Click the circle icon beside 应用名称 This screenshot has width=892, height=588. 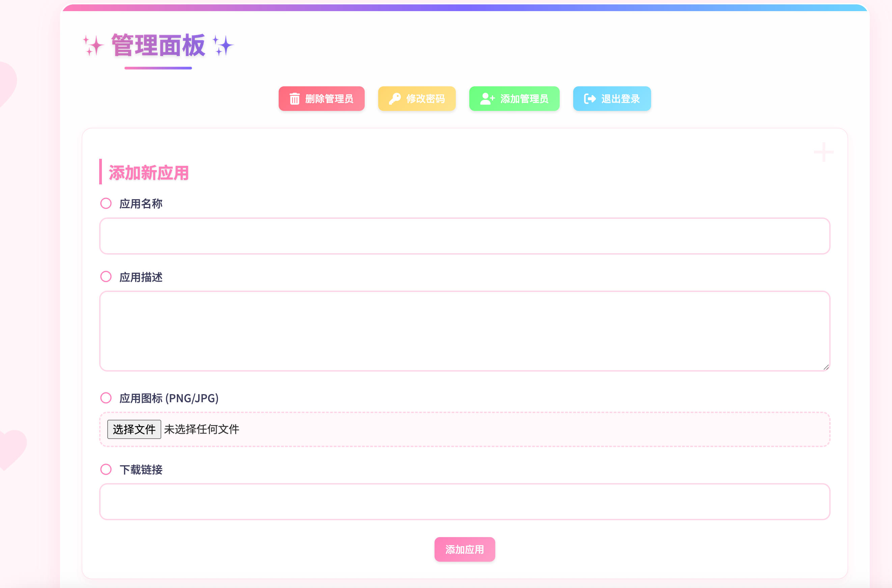click(106, 204)
